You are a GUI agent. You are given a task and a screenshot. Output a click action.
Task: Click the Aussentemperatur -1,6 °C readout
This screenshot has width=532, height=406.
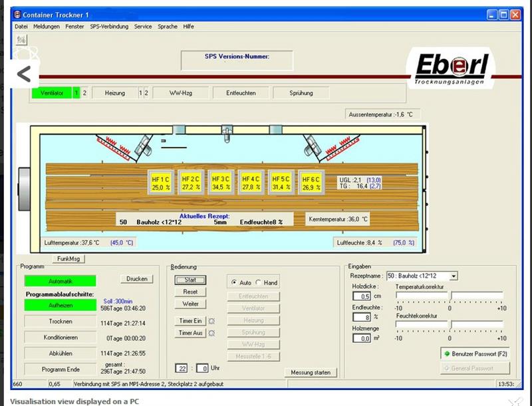(x=383, y=114)
